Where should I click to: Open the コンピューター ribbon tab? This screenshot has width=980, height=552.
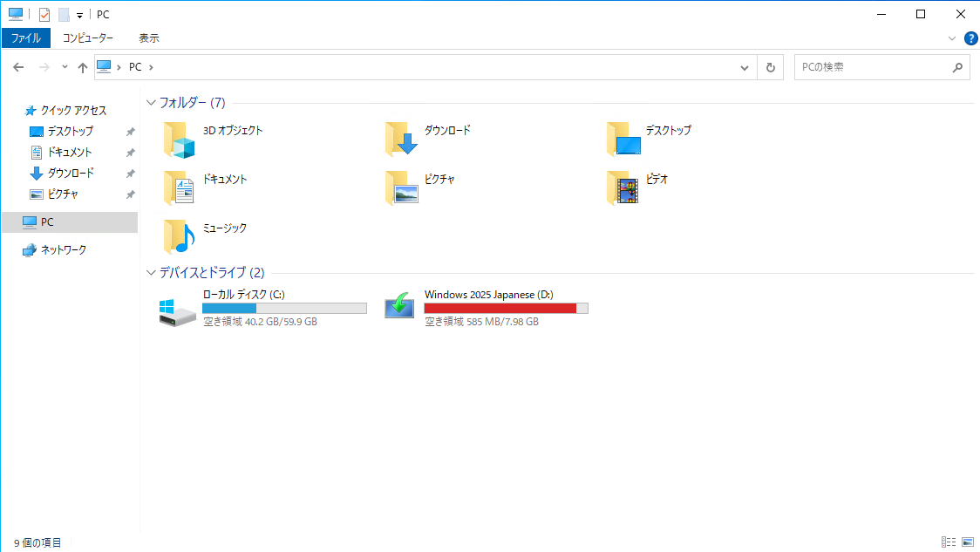click(87, 38)
